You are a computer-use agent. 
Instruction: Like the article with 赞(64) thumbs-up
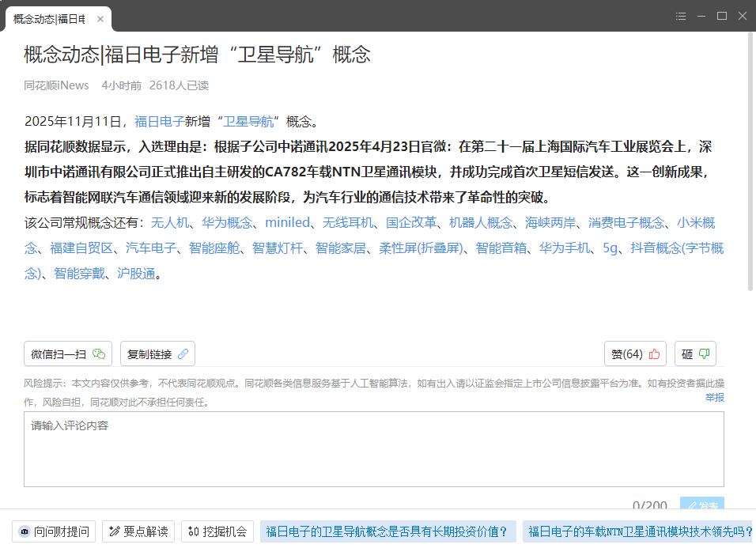click(x=635, y=354)
